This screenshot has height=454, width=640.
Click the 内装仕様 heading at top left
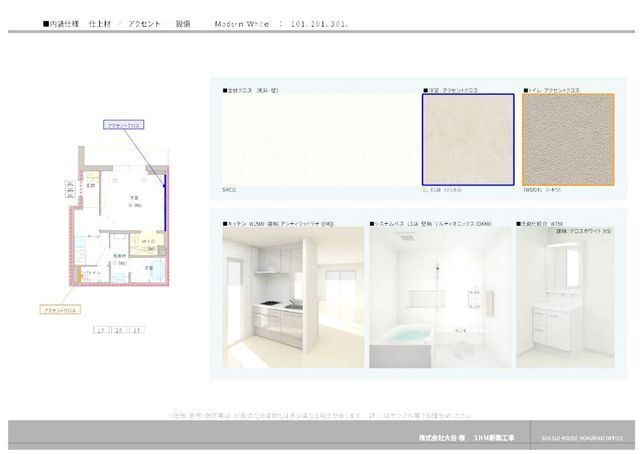coord(66,21)
